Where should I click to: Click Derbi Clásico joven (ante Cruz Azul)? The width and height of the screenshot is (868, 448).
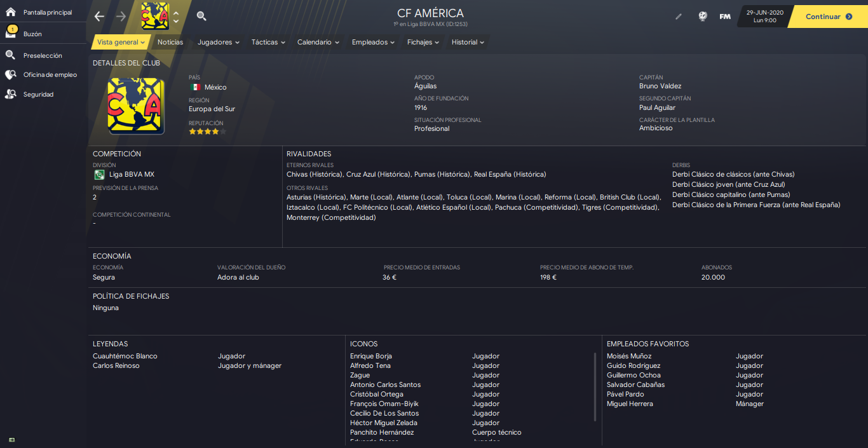coord(729,184)
